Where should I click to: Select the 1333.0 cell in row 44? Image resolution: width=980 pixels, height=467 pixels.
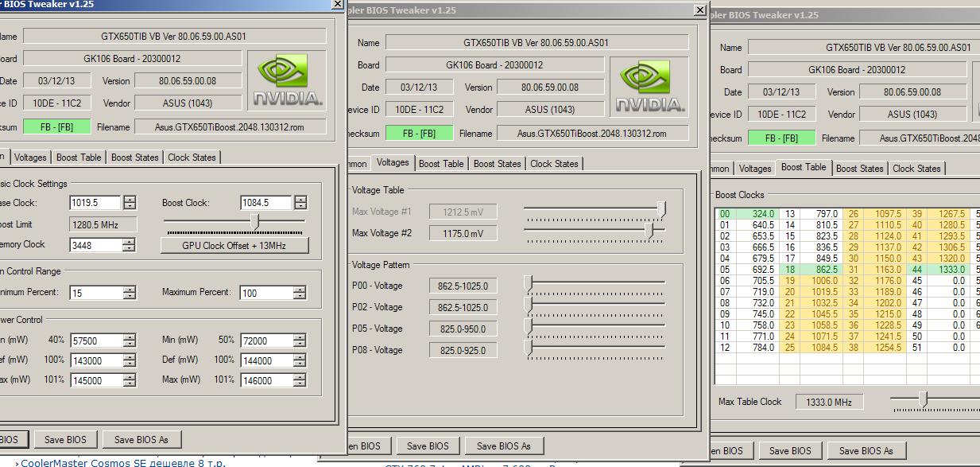[947, 270]
